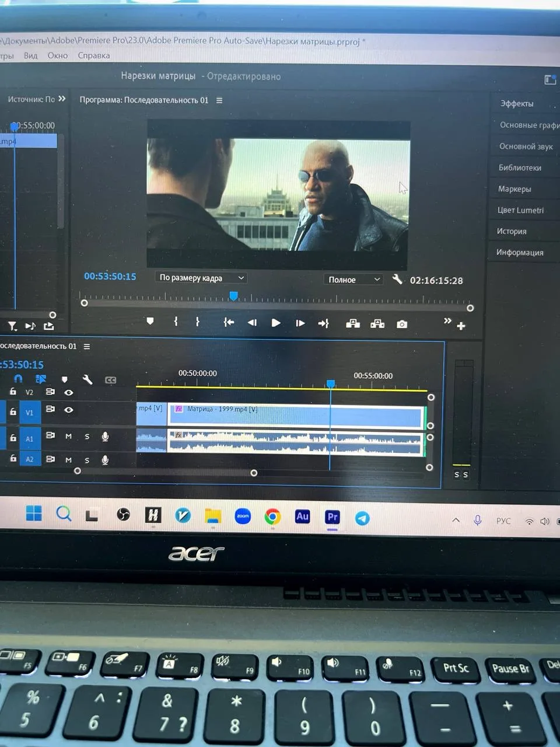560x747 pixels.
Task: Open the Вид menu
Action: click(30, 55)
